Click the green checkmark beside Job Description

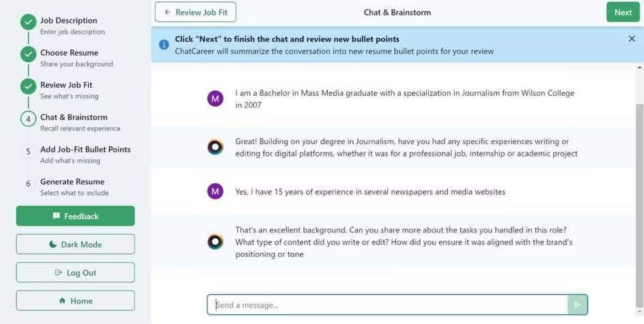[28, 23]
